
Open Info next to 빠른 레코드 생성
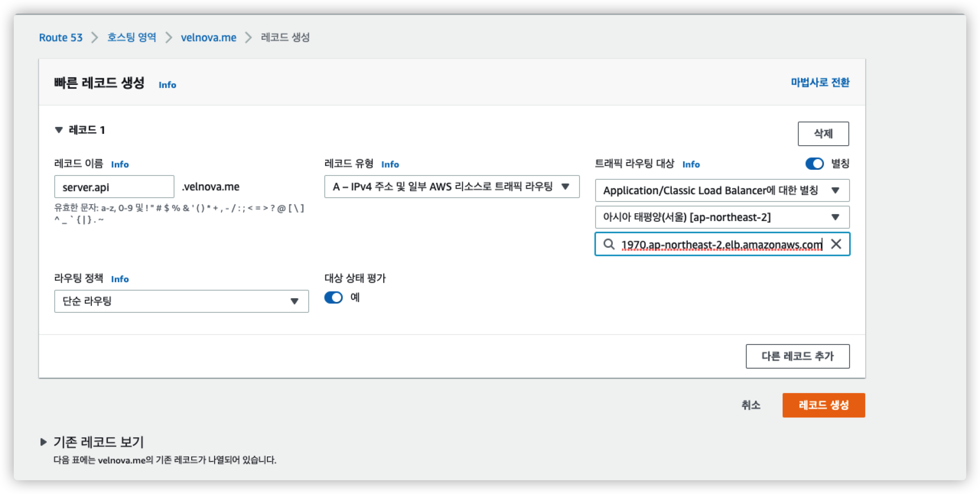(x=167, y=85)
